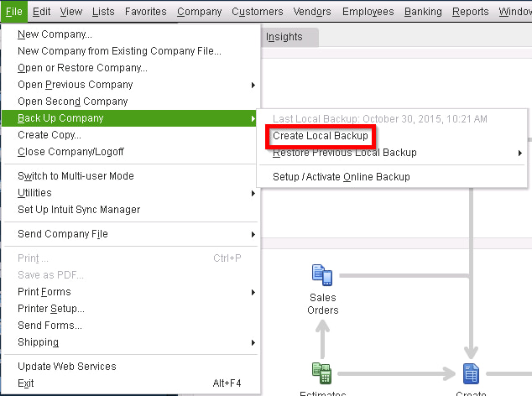Open the Reports menu
532x396 pixels.
(470, 12)
